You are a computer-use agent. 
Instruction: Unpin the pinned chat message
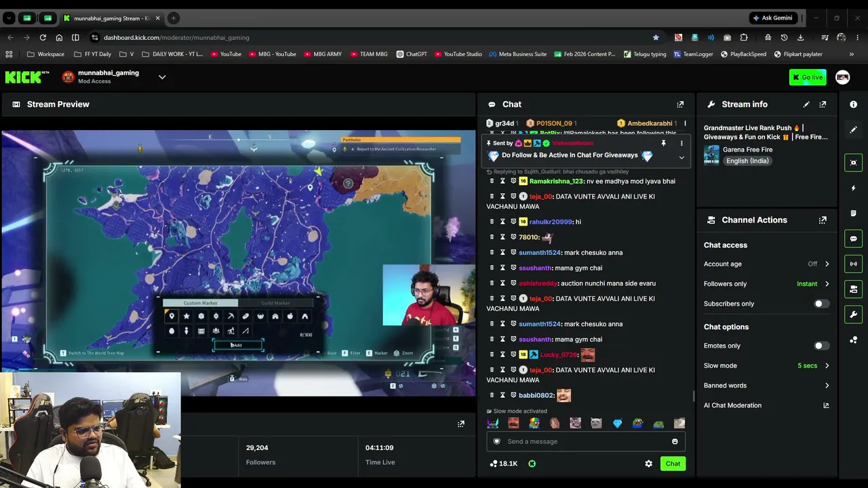[x=663, y=143]
